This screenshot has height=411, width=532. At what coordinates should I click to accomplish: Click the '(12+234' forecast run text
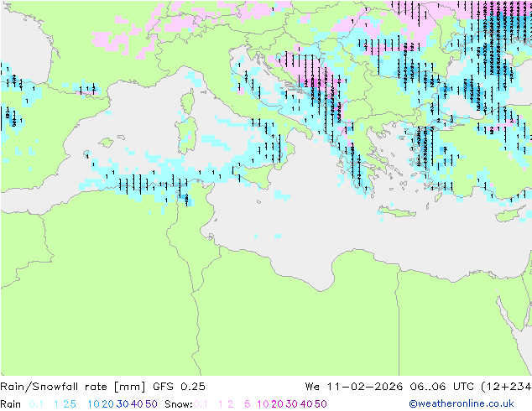coord(506,387)
